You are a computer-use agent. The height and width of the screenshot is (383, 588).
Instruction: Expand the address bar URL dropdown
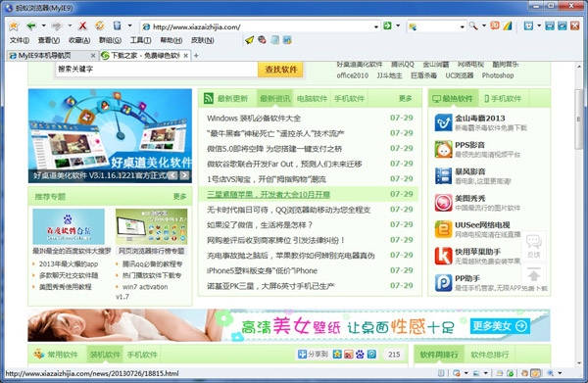tap(375, 26)
